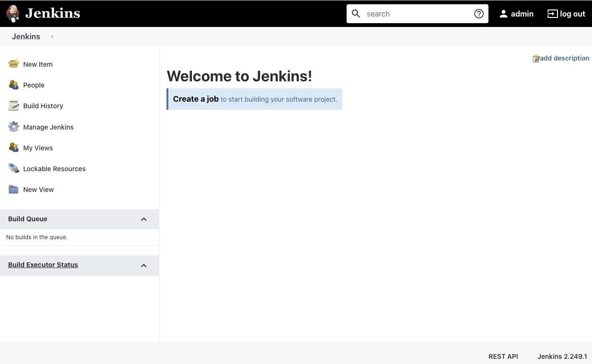This screenshot has width=592, height=364.
Task: Open Build History in the sidebar
Action: pos(43,106)
